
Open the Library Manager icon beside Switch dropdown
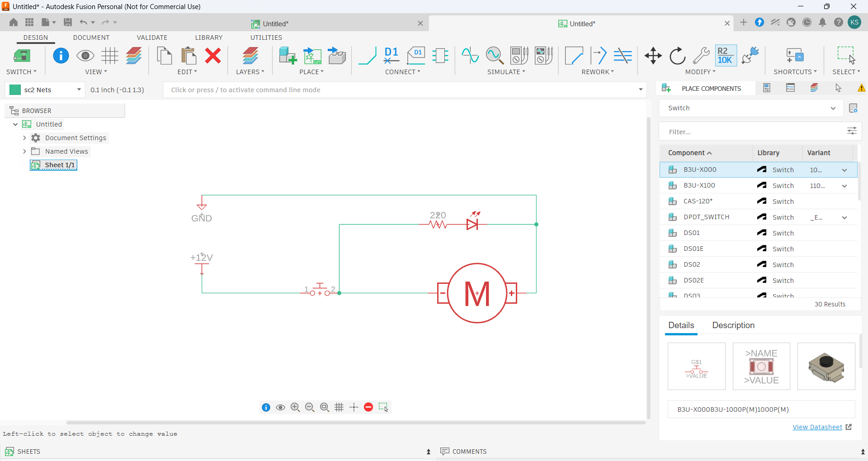(x=853, y=108)
